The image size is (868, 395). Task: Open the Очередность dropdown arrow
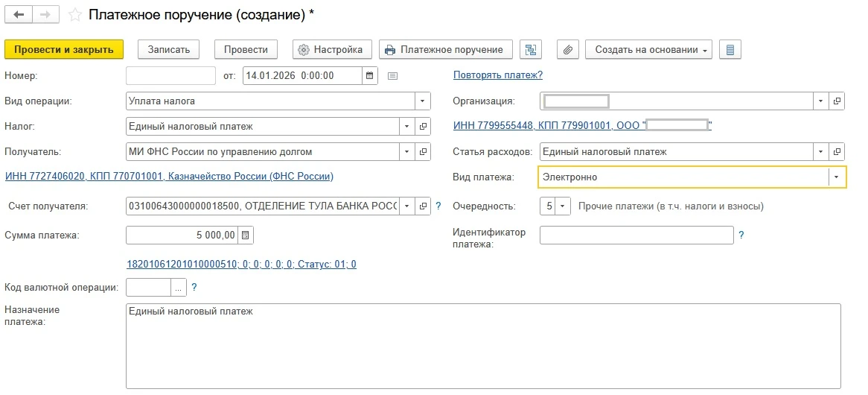[x=563, y=206]
